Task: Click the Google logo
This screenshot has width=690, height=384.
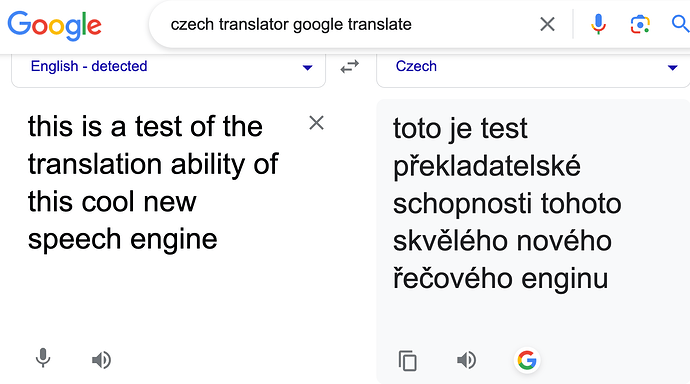Action: [55, 26]
